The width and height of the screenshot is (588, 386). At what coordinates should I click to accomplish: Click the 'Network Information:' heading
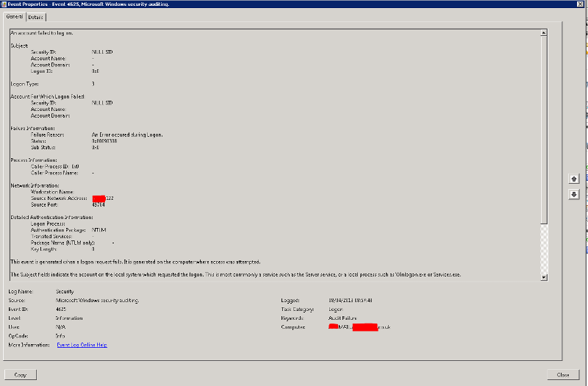[x=35, y=185]
